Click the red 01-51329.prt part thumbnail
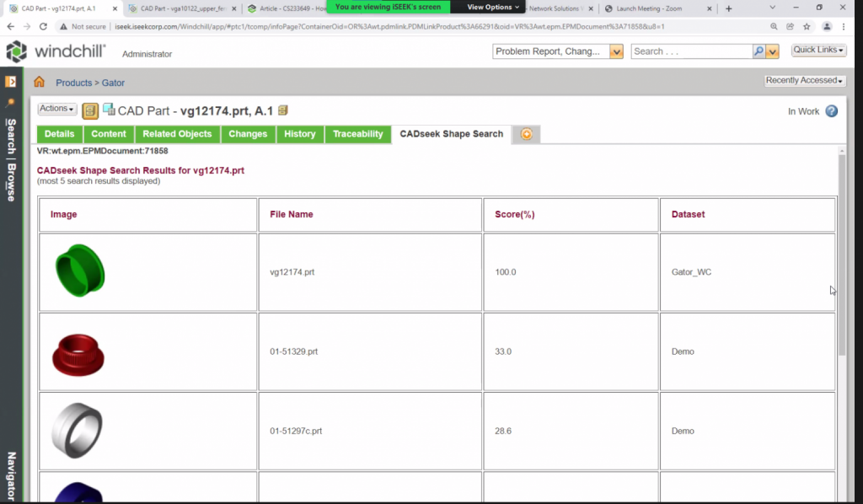Image resolution: width=863 pixels, height=504 pixels. coord(78,352)
